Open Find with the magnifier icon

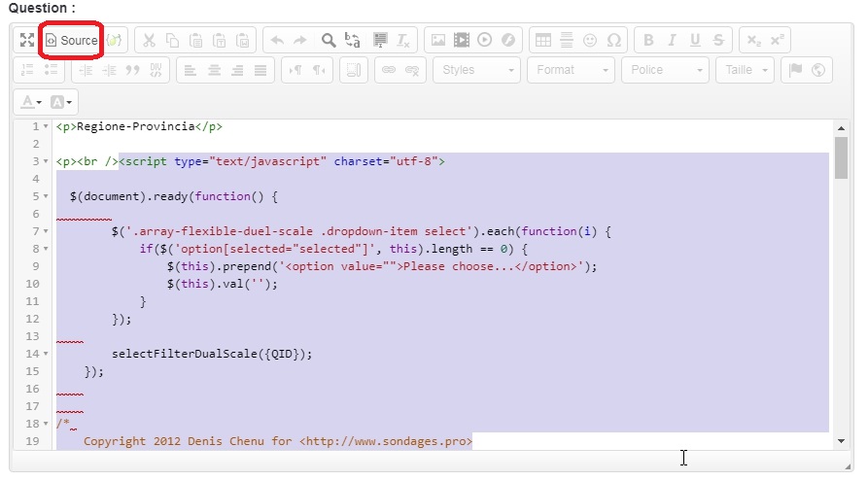coord(329,40)
